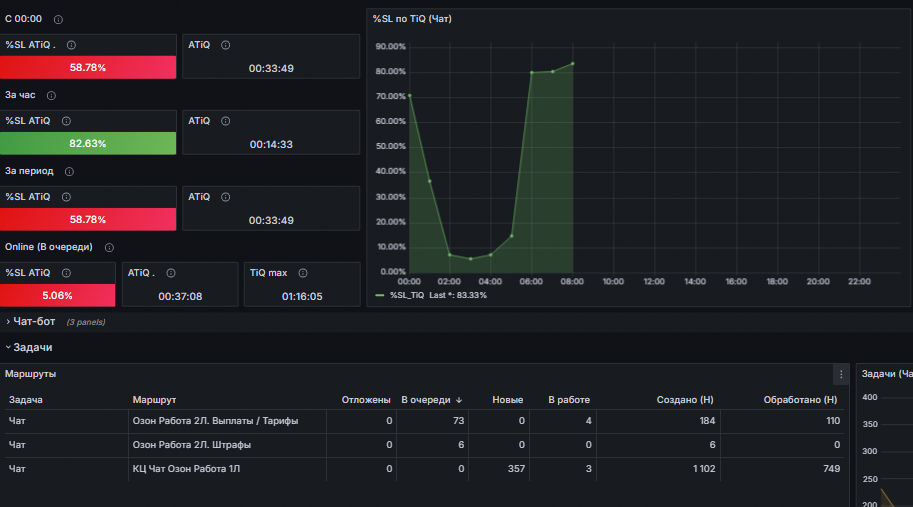Viewport: 913px width, 507px height.
Task: Click info icon next to 'Online (В очереди)'
Action: coord(109,247)
